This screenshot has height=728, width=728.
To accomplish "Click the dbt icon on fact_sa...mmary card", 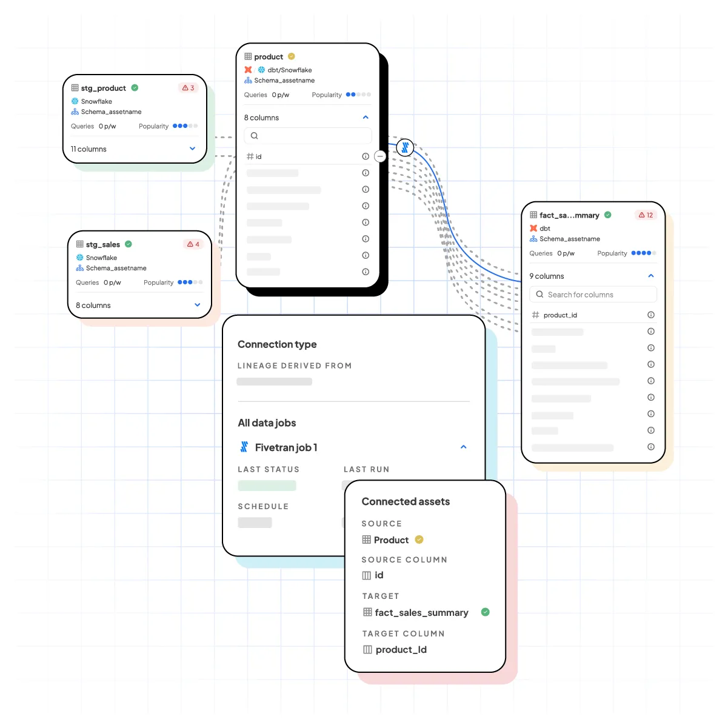I will click(534, 229).
